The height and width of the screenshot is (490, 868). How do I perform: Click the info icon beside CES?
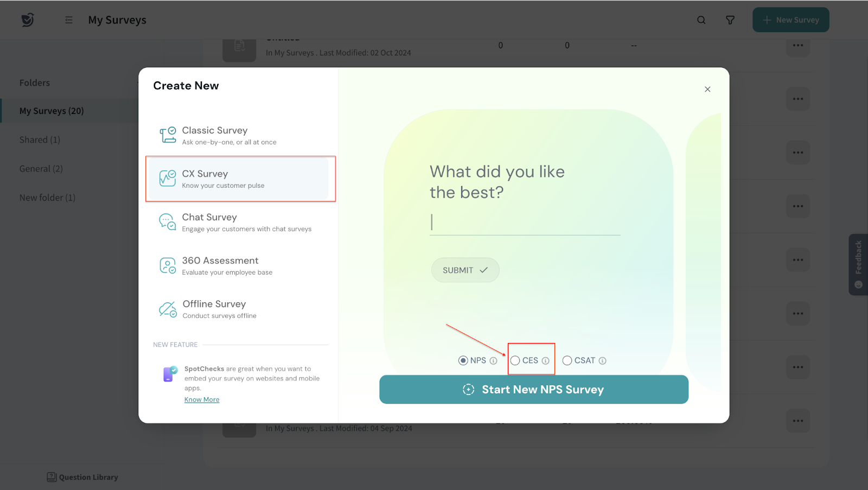pos(545,361)
